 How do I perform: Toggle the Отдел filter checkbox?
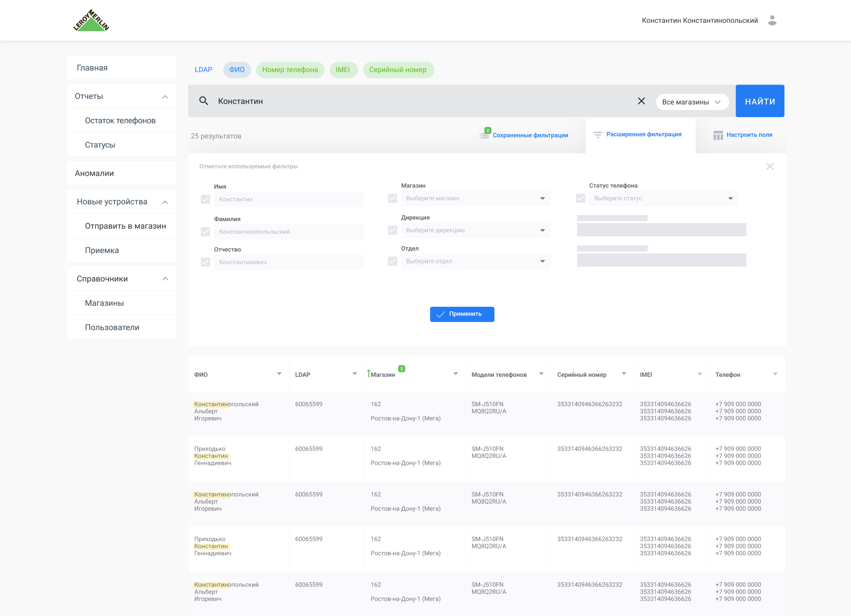point(392,261)
